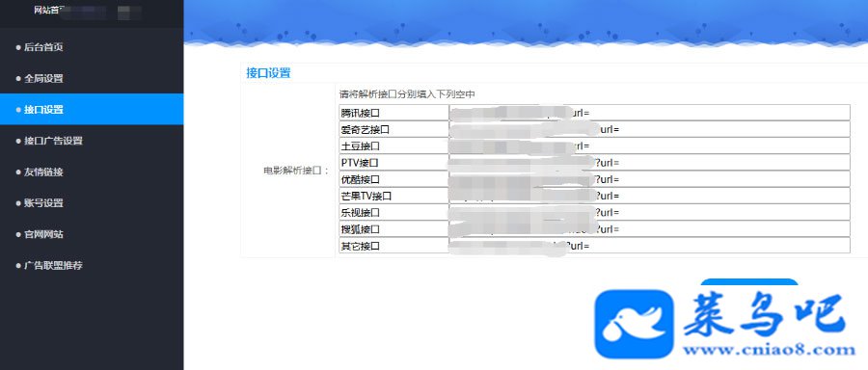Viewport: 868px width, 370px height.
Task: Focus the 土豆接口 URL field
Action: pyautogui.click(x=649, y=145)
